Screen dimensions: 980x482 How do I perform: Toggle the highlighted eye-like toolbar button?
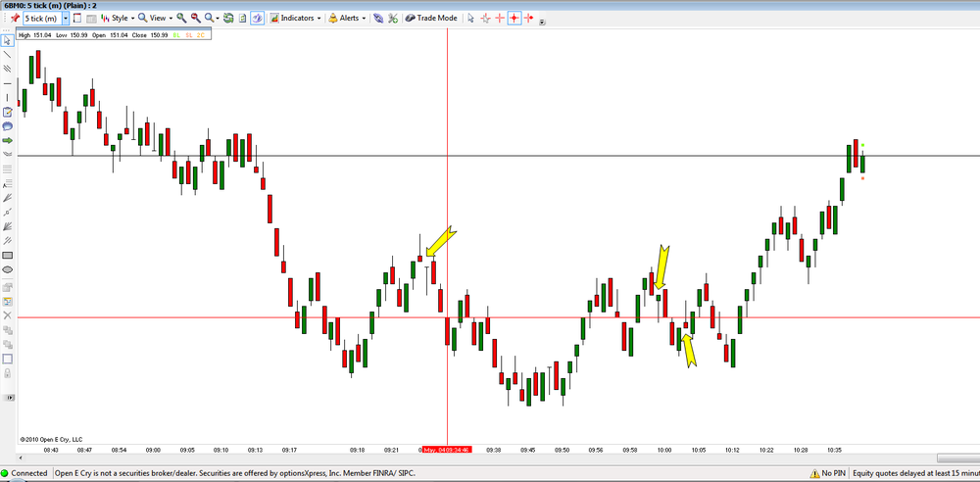(x=257, y=19)
